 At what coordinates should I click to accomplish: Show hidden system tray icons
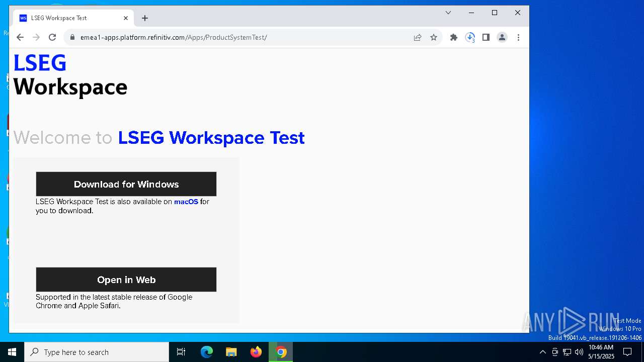542,352
